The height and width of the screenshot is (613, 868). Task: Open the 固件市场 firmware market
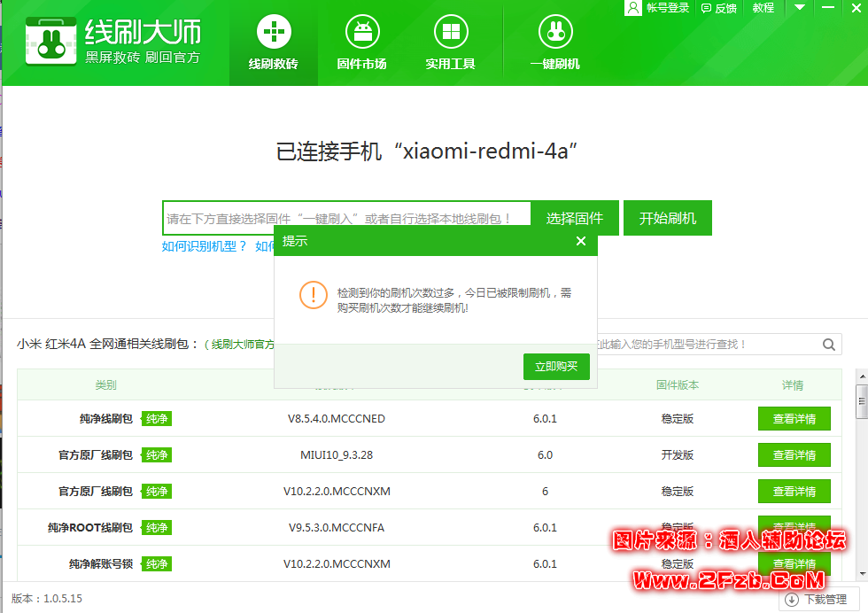361,34
